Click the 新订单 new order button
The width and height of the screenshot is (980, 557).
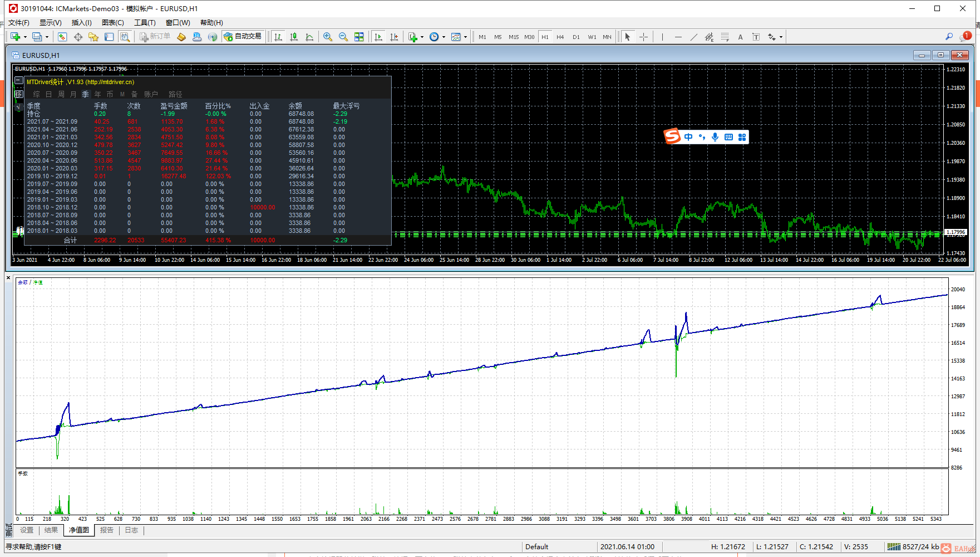pos(155,37)
